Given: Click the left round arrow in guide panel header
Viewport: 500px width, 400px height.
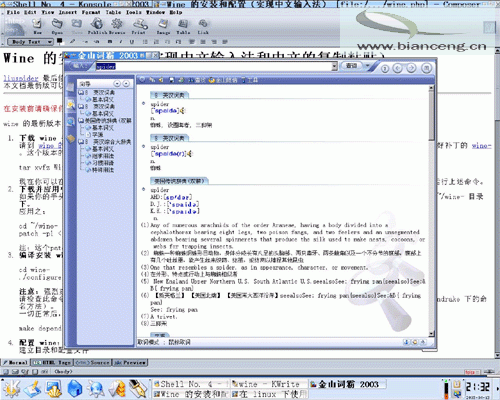Looking at the screenshot, I should (x=117, y=84).
